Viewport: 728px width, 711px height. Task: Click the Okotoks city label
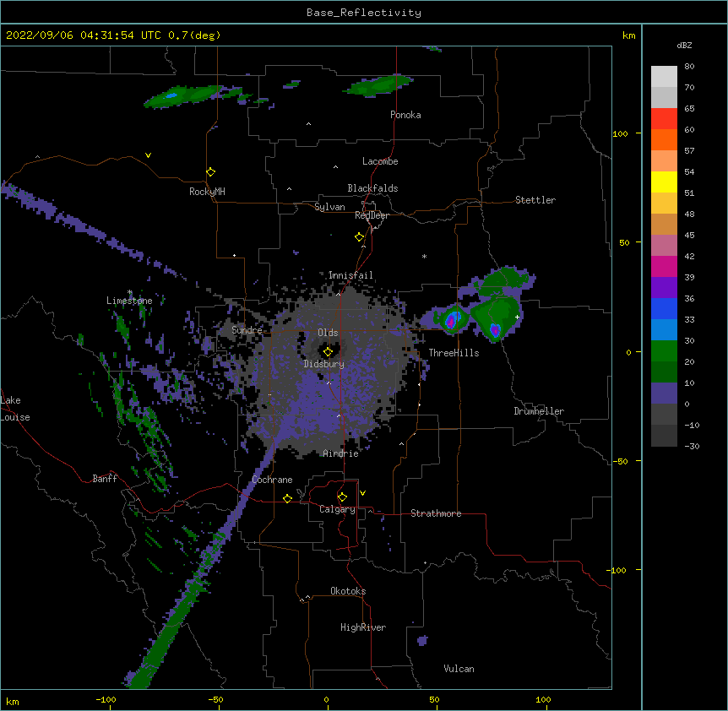pyautogui.click(x=348, y=591)
